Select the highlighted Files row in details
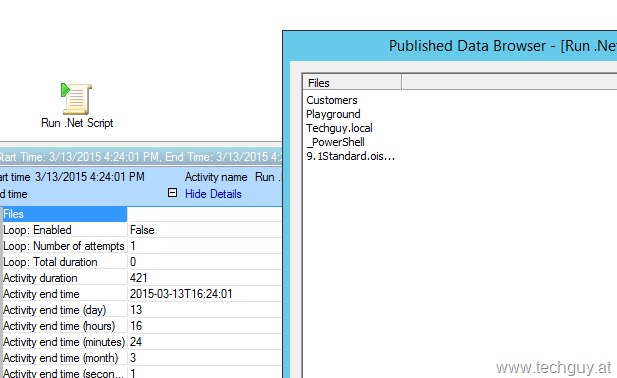The height and width of the screenshot is (378, 617). (65, 214)
